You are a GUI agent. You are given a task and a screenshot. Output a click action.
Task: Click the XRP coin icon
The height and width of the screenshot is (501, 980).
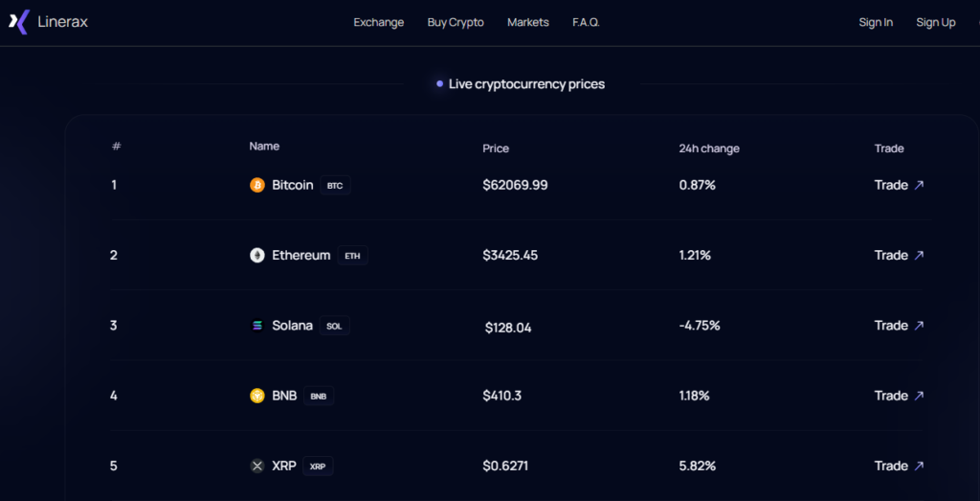tap(256, 466)
